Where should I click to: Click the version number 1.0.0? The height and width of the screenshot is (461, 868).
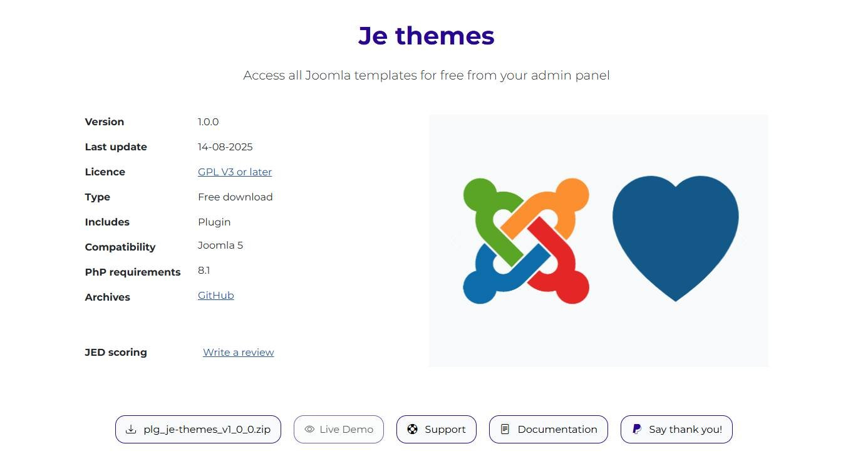[209, 122]
